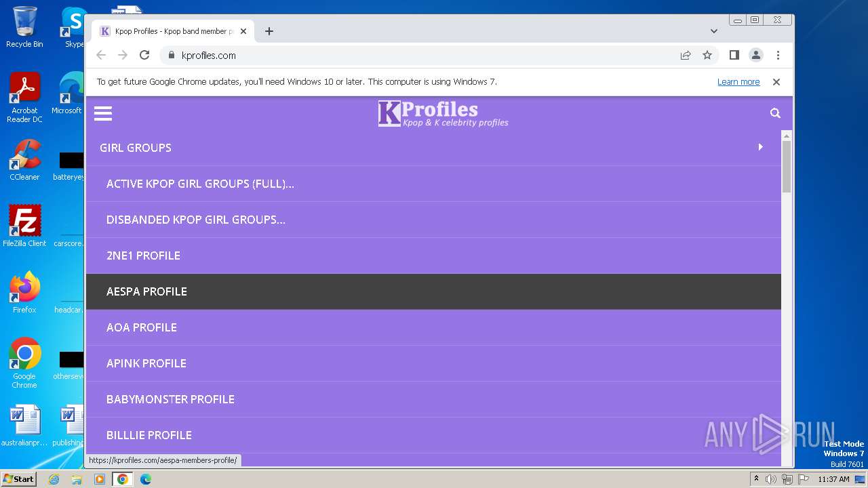Click the taskbar clock showing 11:37 AM
Viewport: 868px width, 488px height.
tap(833, 479)
